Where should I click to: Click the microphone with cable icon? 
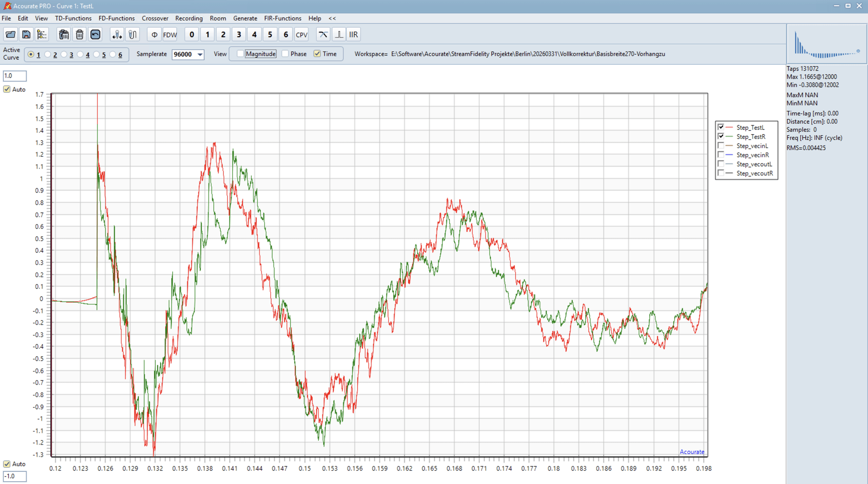pos(133,35)
